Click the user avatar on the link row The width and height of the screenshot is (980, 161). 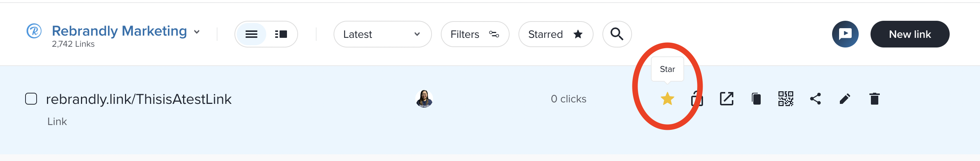[x=424, y=99]
